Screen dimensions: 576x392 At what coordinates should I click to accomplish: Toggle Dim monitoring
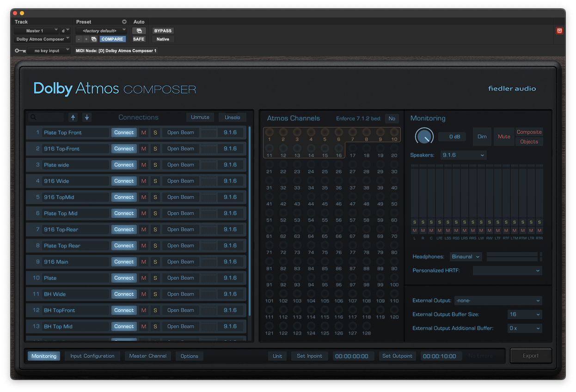482,137
